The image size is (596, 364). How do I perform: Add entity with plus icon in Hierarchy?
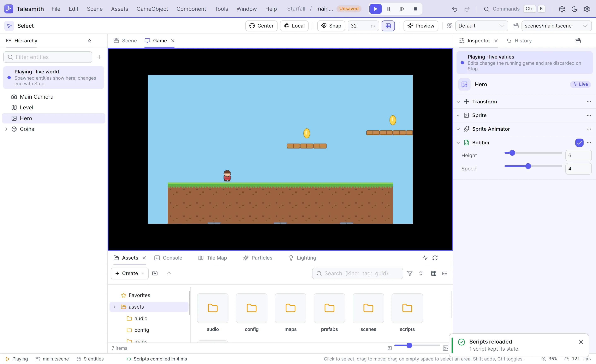coord(99,57)
